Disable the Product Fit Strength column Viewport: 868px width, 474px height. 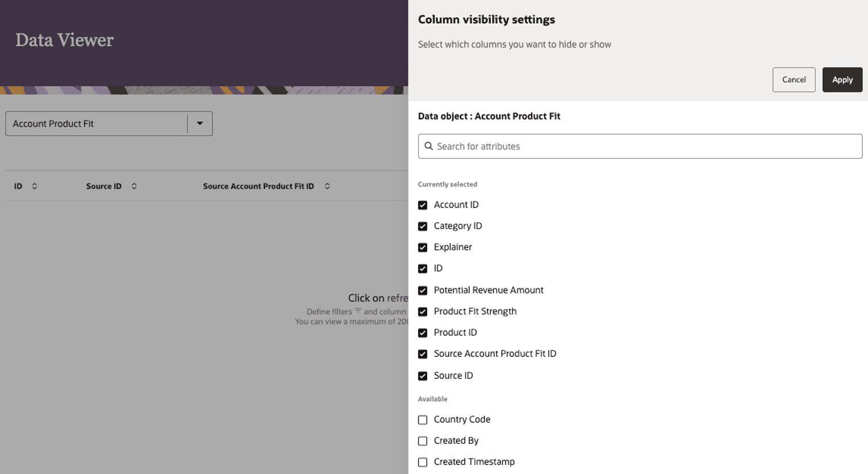click(x=423, y=311)
